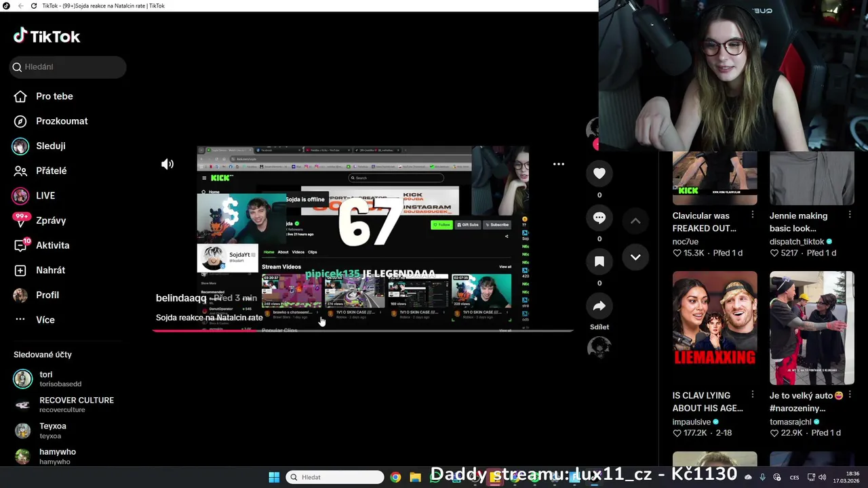Open noc7ue channel link

click(686, 241)
